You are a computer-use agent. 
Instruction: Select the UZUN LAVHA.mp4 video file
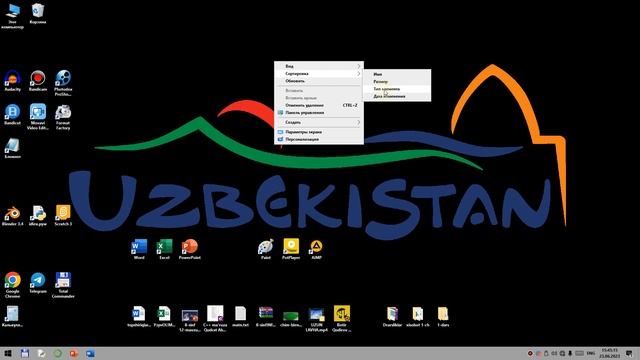tap(316, 319)
